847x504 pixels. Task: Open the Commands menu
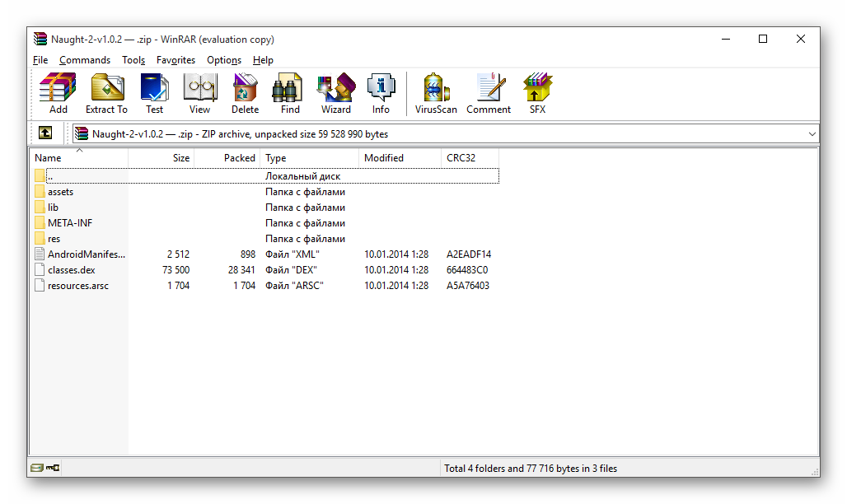(84, 60)
